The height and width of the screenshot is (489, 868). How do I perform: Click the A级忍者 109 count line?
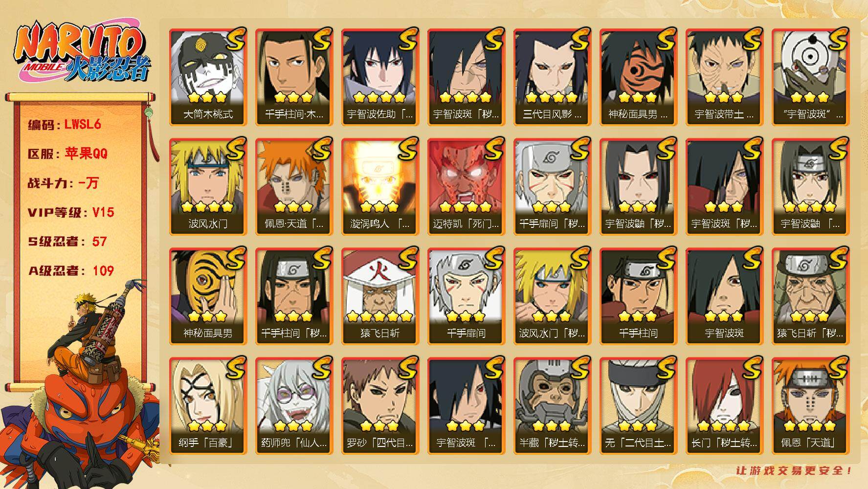pos(71,270)
